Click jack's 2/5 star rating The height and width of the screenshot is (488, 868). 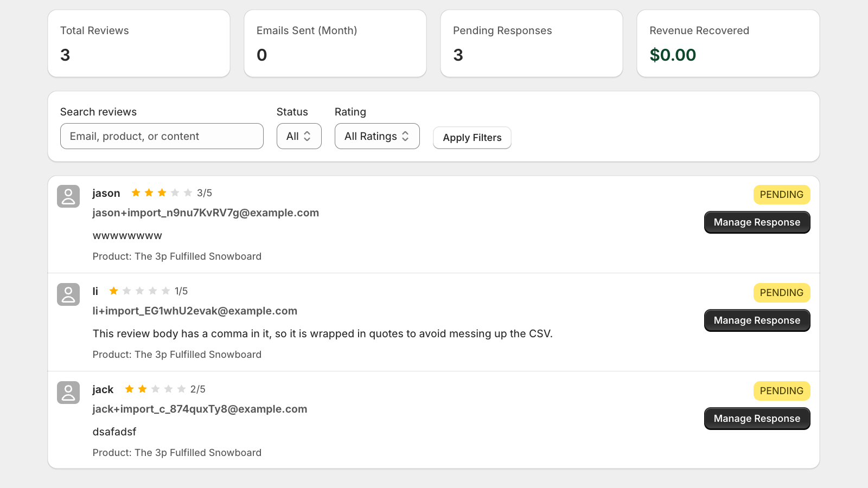click(x=165, y=389)
